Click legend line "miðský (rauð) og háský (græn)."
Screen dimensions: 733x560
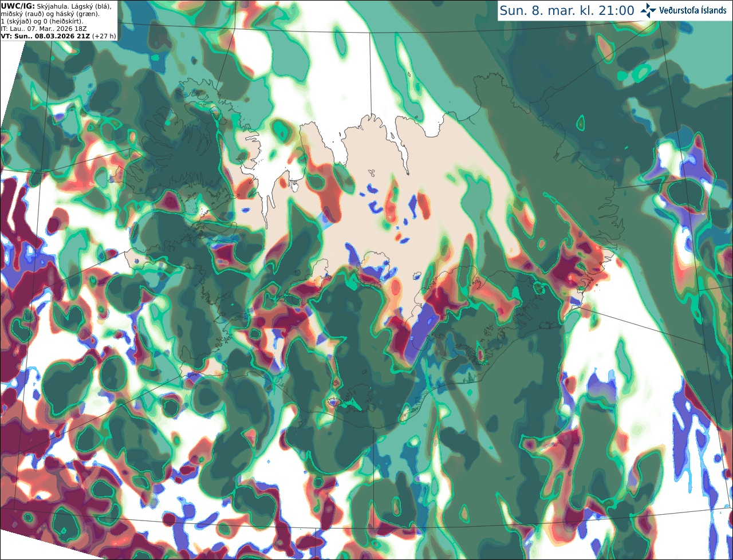click(50, 14)
